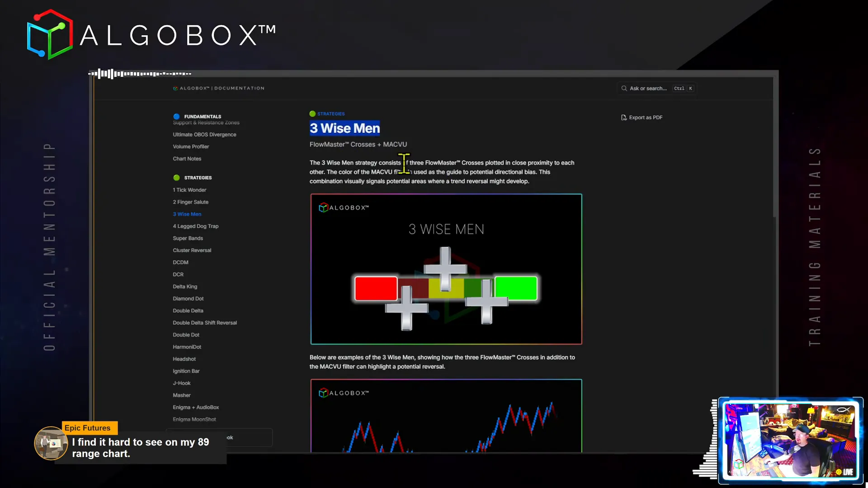This screenshot has width=868, height=488.
Task: Click the green Strategies section icon in sidebar
Action: tap(176, 178)
